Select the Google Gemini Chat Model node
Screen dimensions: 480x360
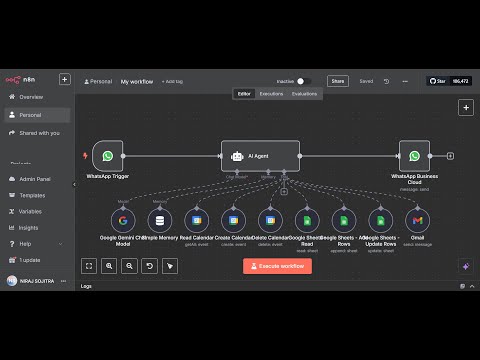(123, 220)
